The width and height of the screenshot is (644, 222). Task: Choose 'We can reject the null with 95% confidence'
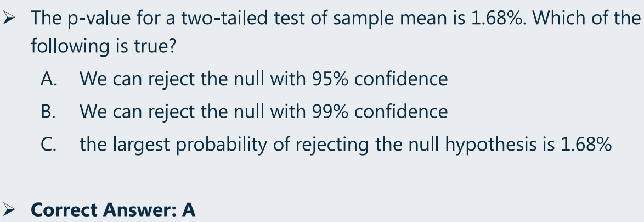(x=264, y=79)
